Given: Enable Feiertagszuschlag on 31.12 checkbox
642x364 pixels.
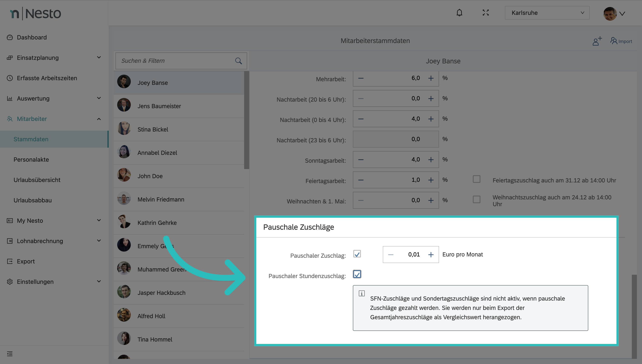Looking at the screenshot, I should point(476,179).
